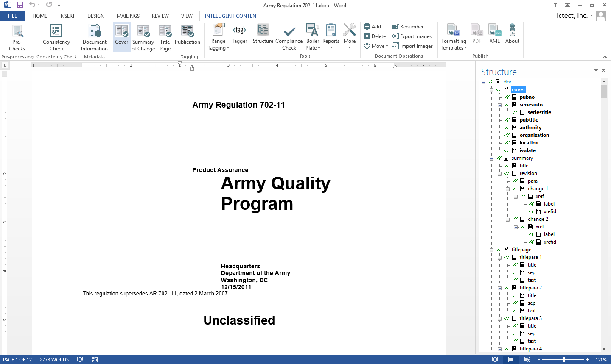Image resolution: width=611 pixels, height=364 pixels.
Task: Open the FILE tab
Action: (x=13, y=16)
